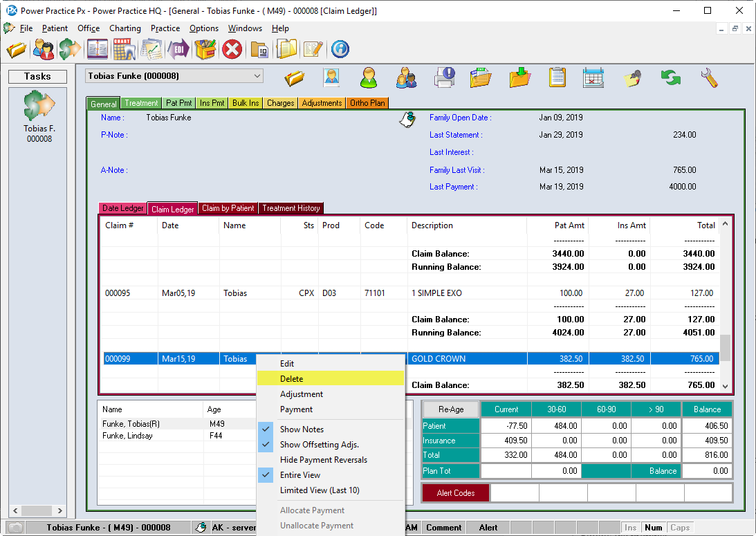Image resolution: width=756 pixels, height=536 pixels.
Task: Open the blue information icon
Action: (340, 49)
